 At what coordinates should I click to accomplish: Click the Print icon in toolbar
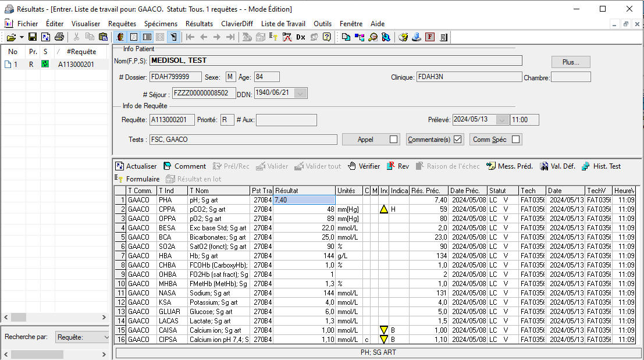(59, 37)
